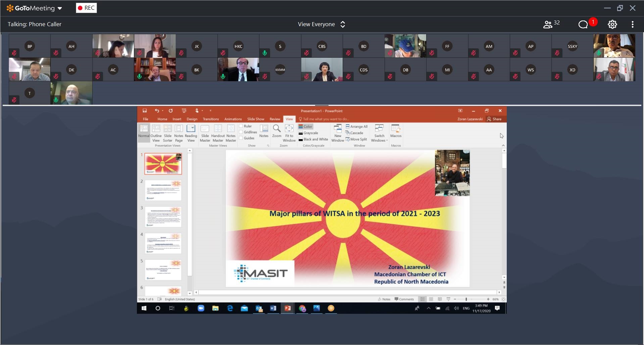The height and width of the screenshot is (345, 644).
Task: Start slideshow from beginning quick access icon
Action: 184,111
